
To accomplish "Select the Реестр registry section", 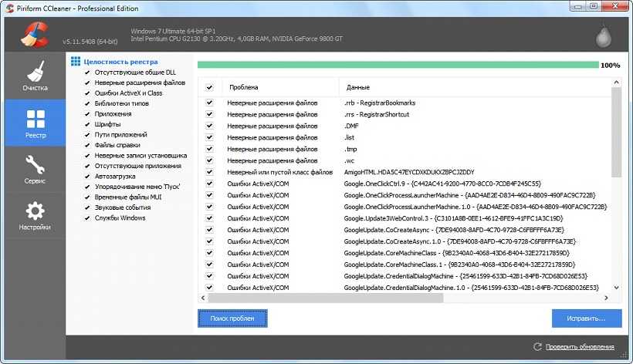I will click(34, 123).
